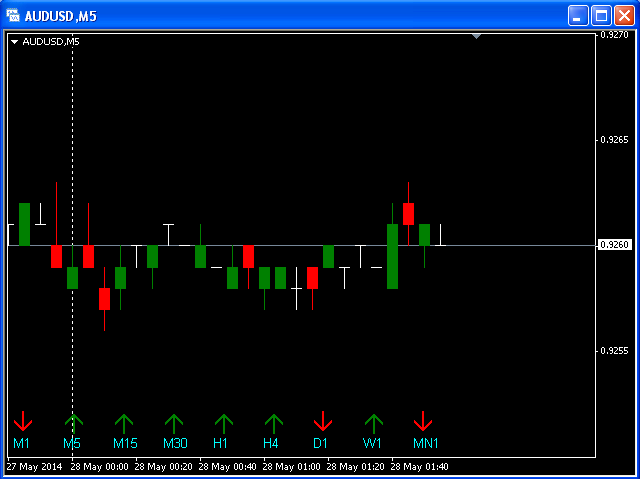Image resolution: width=640 pixels, height=480 pixels.
Task: Close the AUDUSD,M5 chart window
Action: pyautogui.click(x=624, y=16)
